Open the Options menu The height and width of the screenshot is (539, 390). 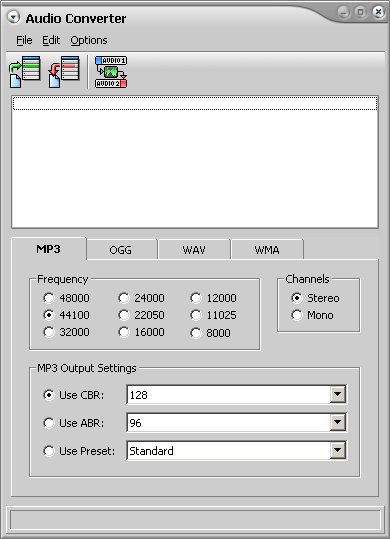point(89,40)
